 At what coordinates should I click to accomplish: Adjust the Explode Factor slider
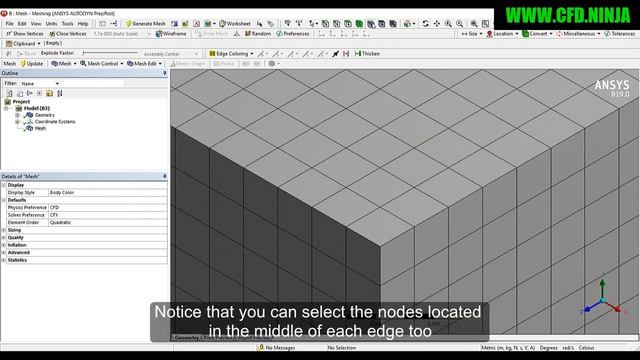[x=110, y=53]
